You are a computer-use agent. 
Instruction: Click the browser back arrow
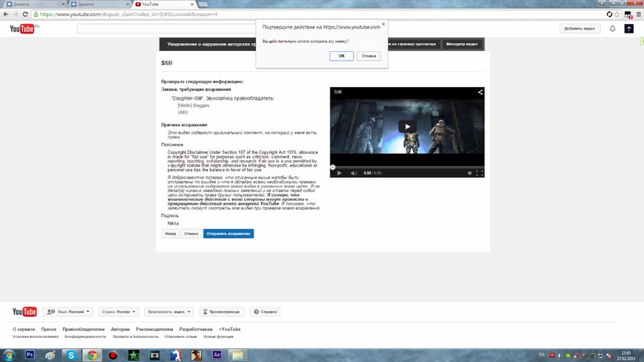pyautogui.click(x=6, y=14)
